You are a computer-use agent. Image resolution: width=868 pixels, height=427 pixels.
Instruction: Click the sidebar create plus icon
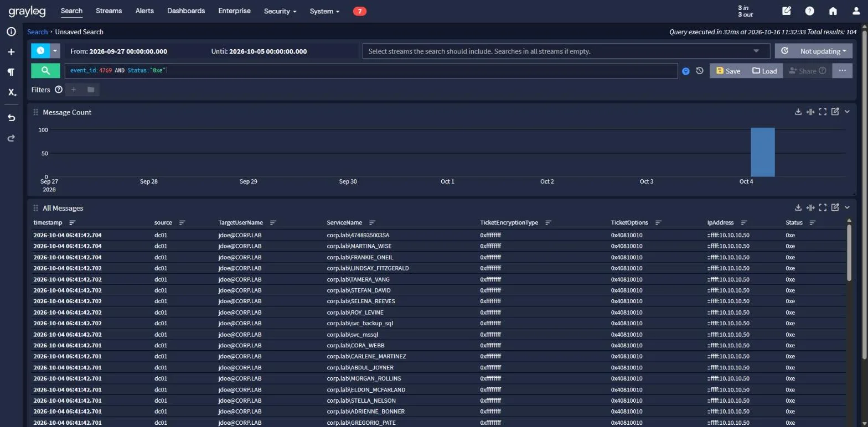11,52
